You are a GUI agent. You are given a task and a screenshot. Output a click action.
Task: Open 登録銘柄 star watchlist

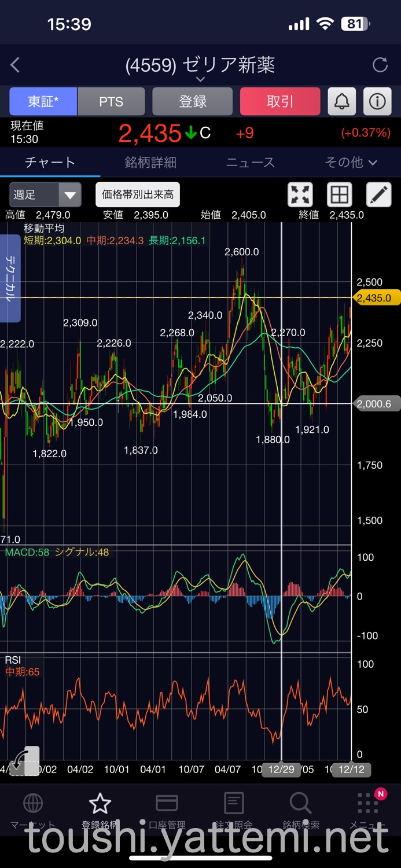click(x=100, y=804)
